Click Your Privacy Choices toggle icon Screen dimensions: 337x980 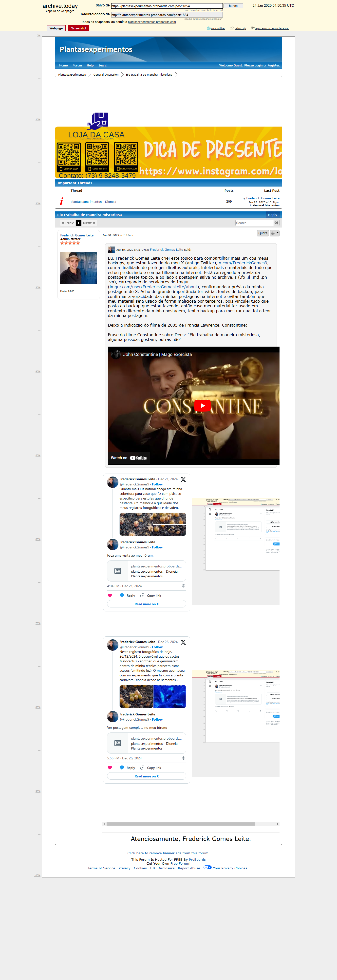point(207,868)
